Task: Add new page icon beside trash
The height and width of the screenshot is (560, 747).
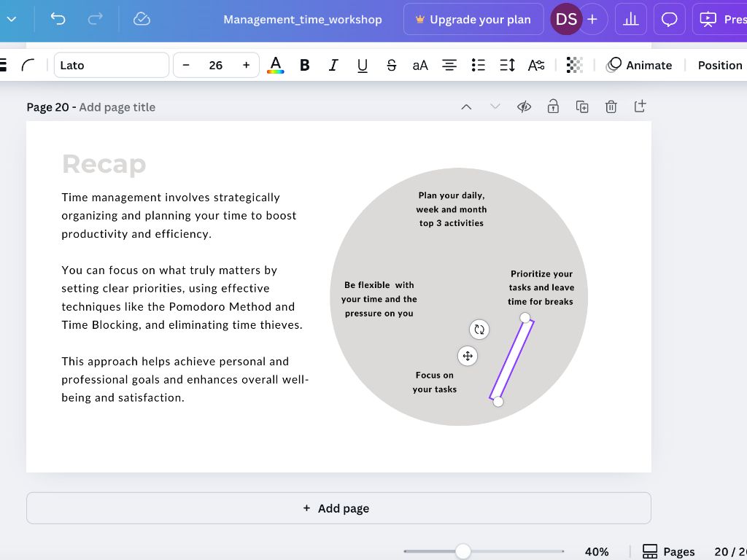Action: 640,106
